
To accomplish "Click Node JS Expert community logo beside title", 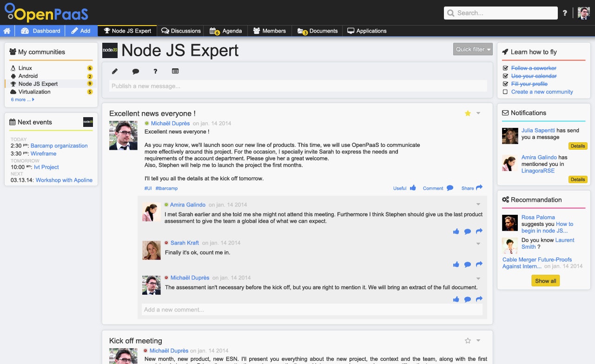I will pyautogui.click(x=110, y=50).
